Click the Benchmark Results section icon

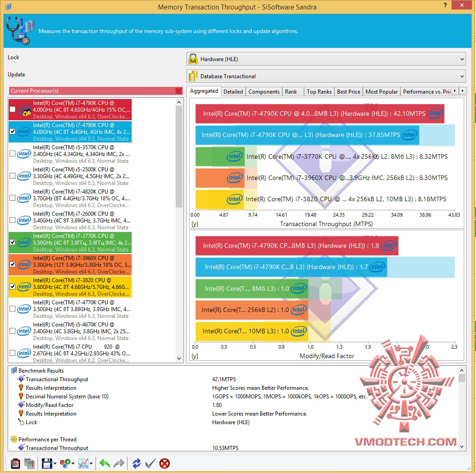[14, 370]
